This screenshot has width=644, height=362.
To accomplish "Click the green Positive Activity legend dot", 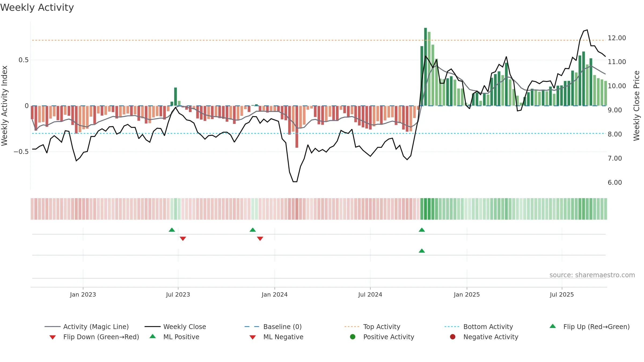I will point(353,337).
